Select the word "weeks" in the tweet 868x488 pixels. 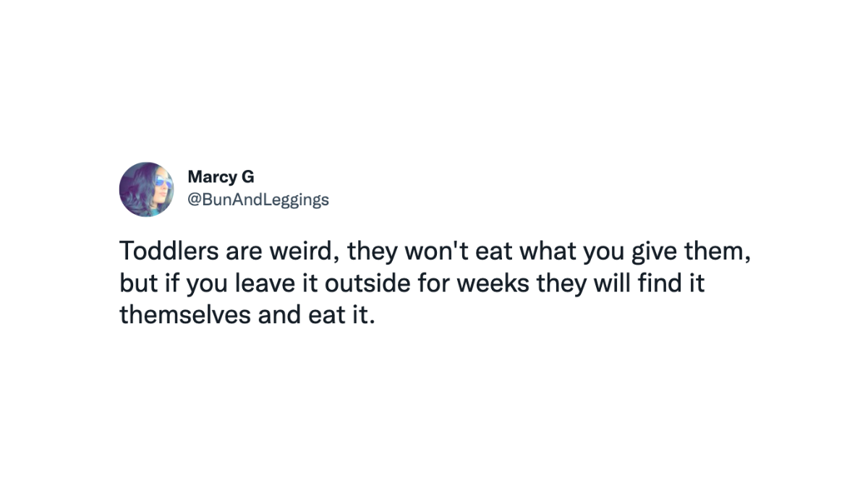tap(493, 283)
